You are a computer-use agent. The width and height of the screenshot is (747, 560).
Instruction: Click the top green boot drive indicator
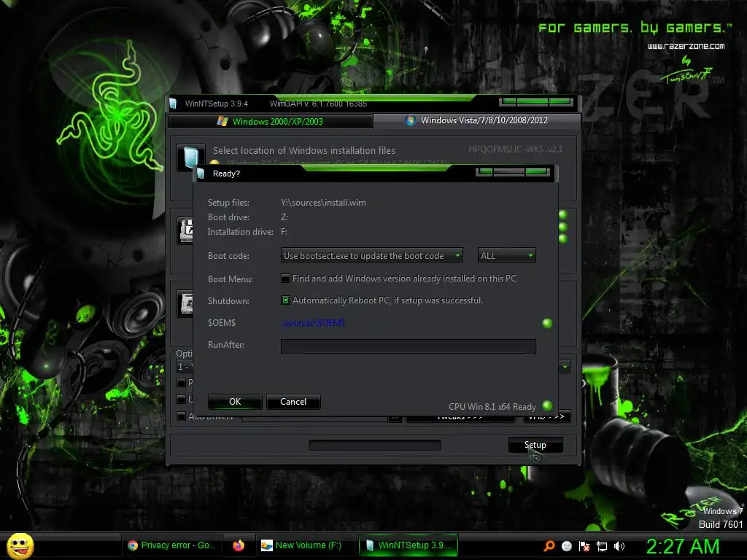562,215
